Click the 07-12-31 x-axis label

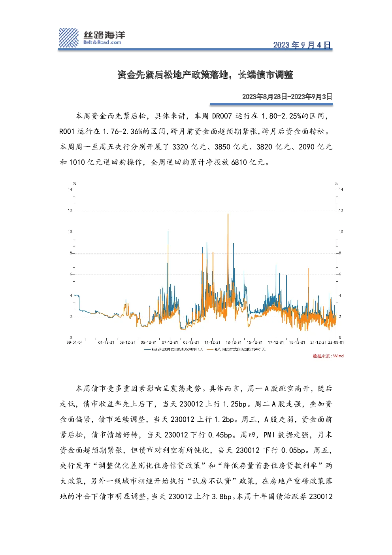[x=170, y=342]
